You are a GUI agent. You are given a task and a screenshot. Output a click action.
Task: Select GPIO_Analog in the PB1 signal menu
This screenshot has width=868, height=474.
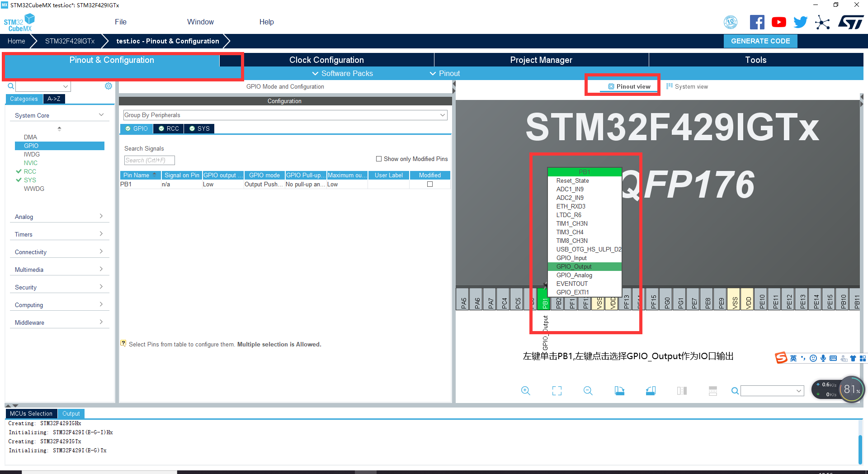pyautogui.click(x=574, y=275)
